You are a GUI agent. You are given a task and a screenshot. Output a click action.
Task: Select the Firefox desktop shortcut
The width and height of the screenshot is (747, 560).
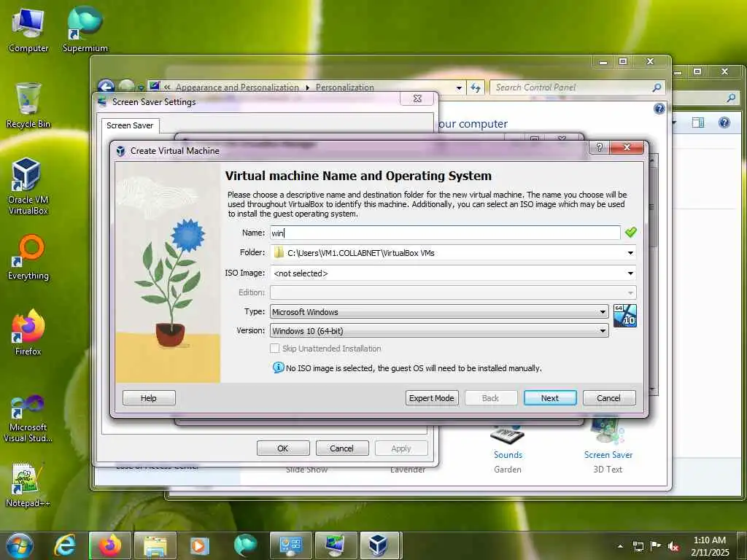click(28, 332)
